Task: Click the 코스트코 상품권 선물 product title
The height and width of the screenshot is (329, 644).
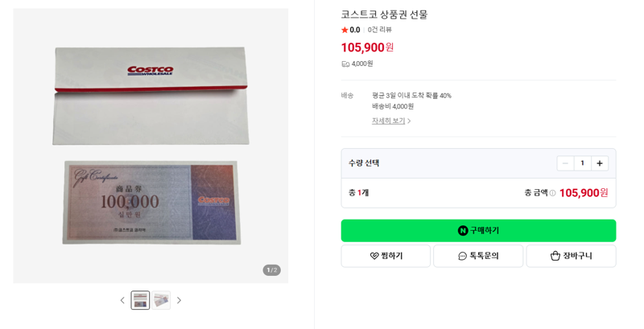Action: (385, 14)
